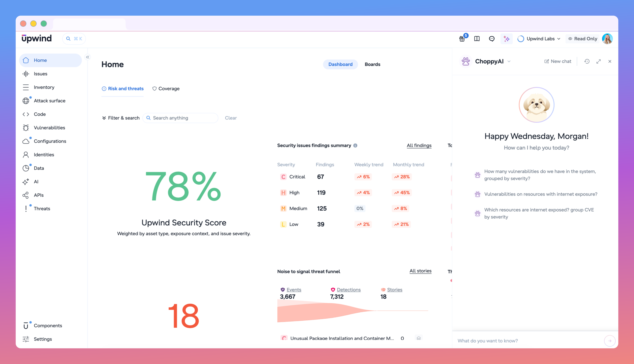634x364 pixels.
Task: Clear the filter search
Action: click(x=231, y=118)
